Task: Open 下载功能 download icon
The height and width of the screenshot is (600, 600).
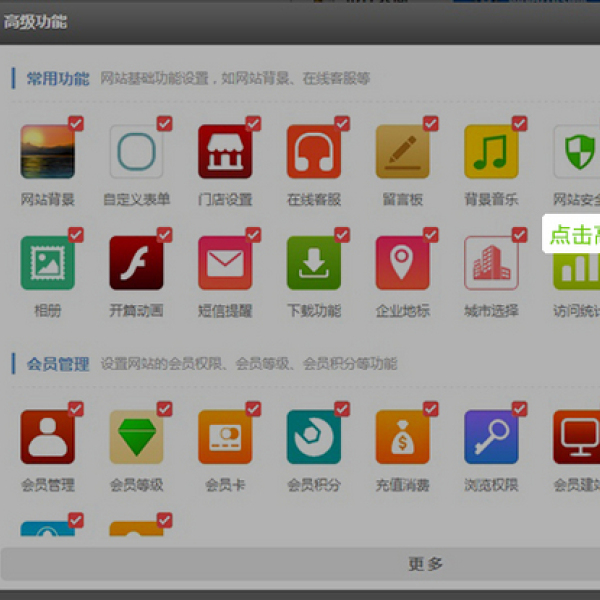Action: coord(314,263)
